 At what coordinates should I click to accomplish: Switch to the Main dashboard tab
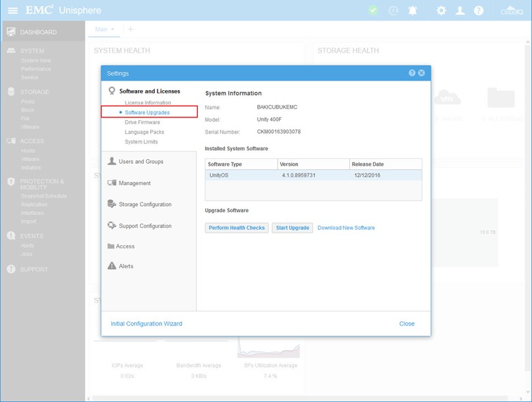pyautogui.click(x=101, y=29)
